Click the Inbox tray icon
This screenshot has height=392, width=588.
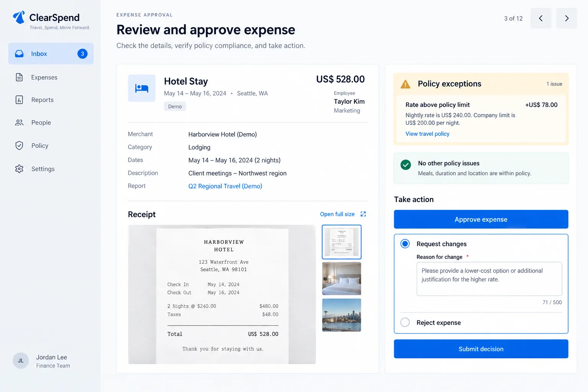tap(19, 54)
